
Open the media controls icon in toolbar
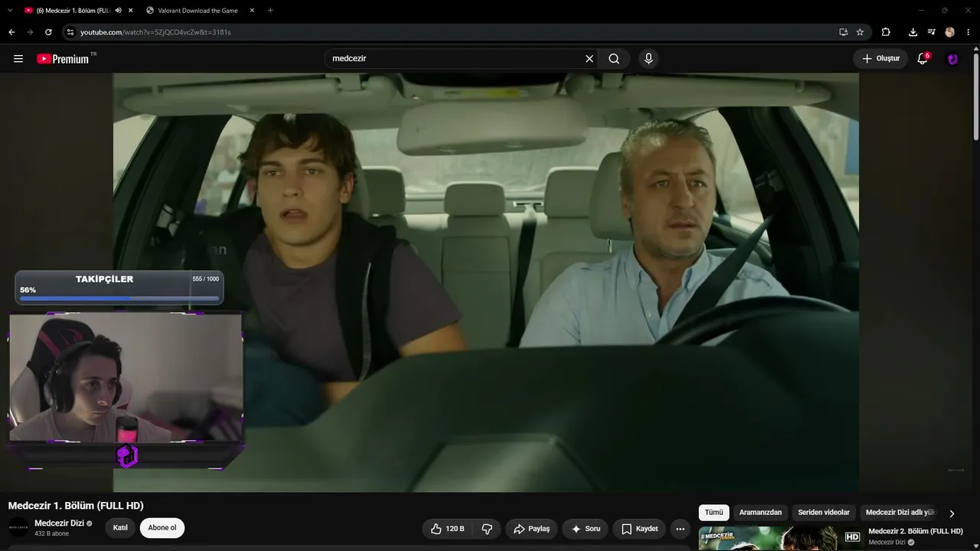click(x=931, y=32)
